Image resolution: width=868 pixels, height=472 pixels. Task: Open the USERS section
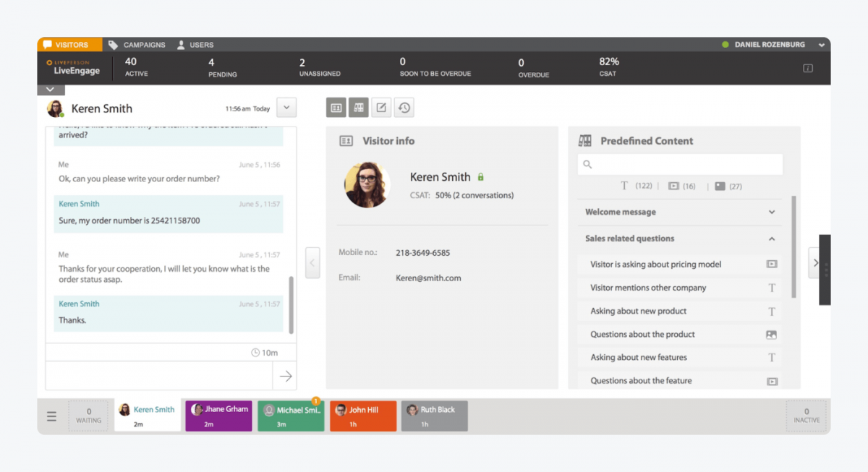[194, 44]
